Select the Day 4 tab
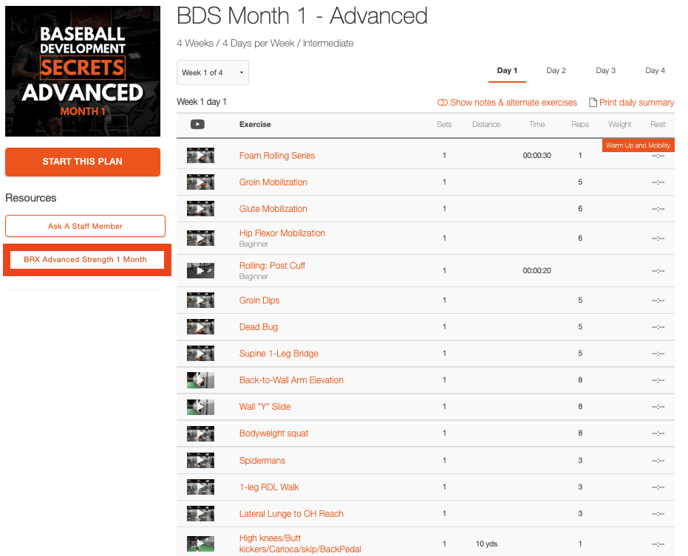This screenshot has height=556, width=688. pyautogui.click(x=654, y=71)
